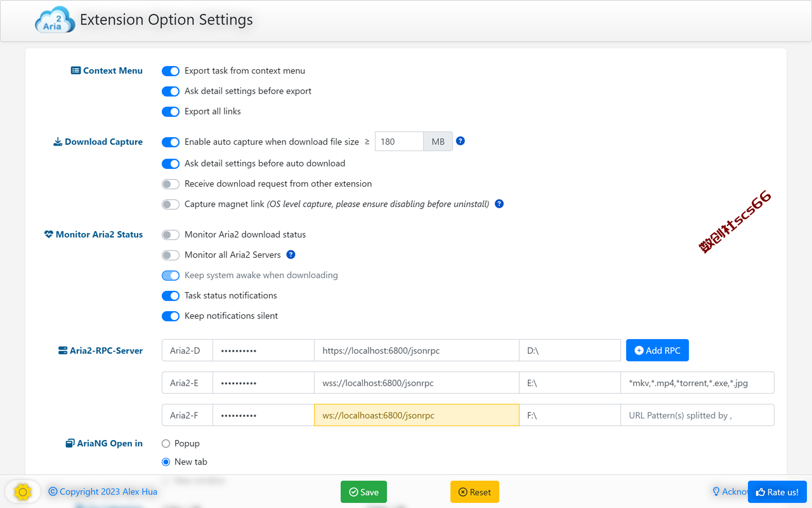
Task: Open help icon beside Monitor all Aria2 Servers
Action: [291, 255]
